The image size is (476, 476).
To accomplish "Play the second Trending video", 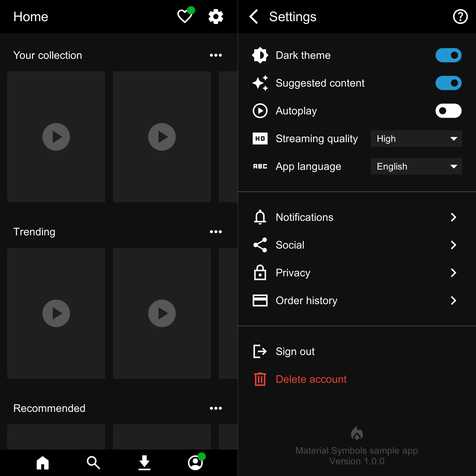I will [162, 313].
